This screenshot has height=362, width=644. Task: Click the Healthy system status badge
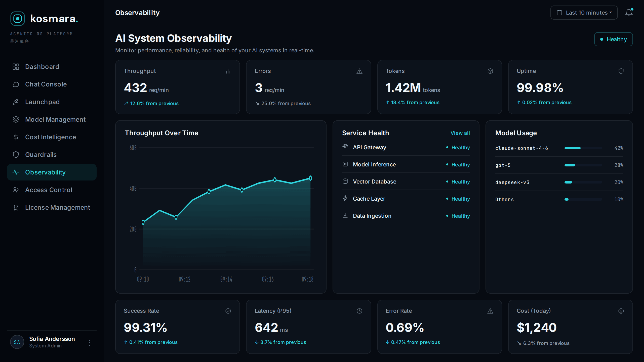(x=613, y=39)
